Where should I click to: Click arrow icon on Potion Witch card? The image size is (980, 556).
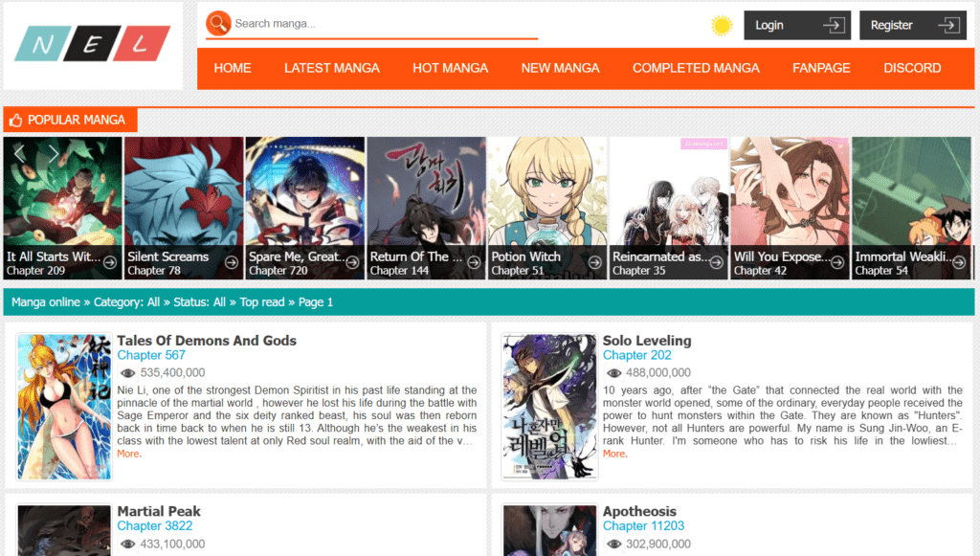pos(595,262)
